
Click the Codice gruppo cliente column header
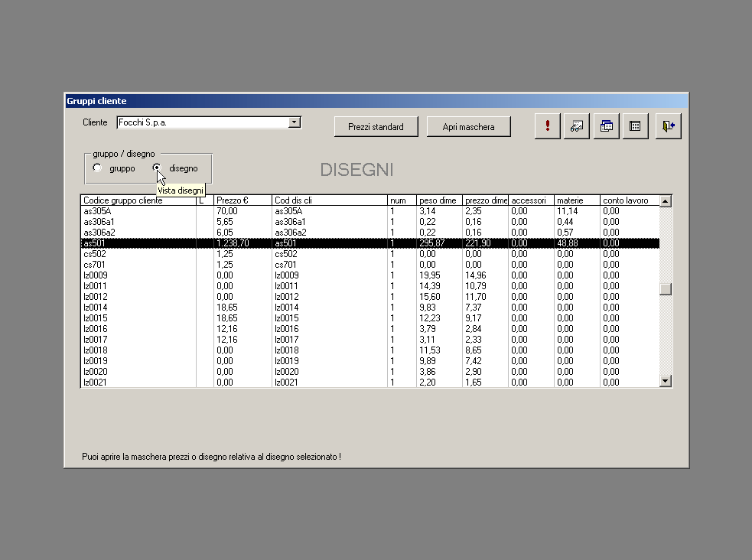(x=138, y=200)
